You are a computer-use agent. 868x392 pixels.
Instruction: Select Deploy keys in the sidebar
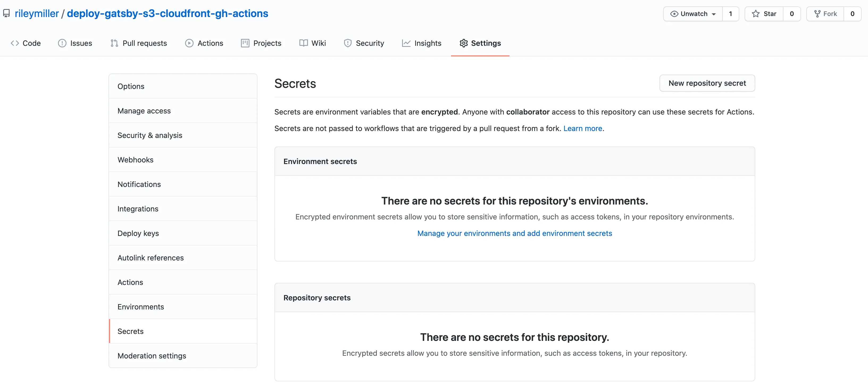tap(138, 233)
